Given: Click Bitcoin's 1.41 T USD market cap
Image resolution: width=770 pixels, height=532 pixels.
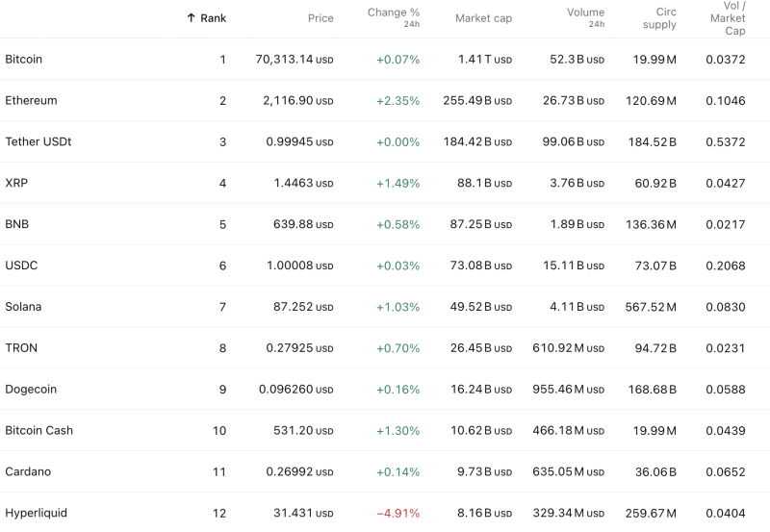Looking at the screenshot, I should coord(485,60).
